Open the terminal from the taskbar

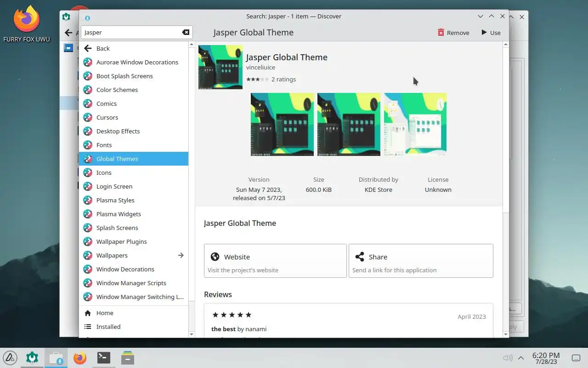tap(104, 357)
